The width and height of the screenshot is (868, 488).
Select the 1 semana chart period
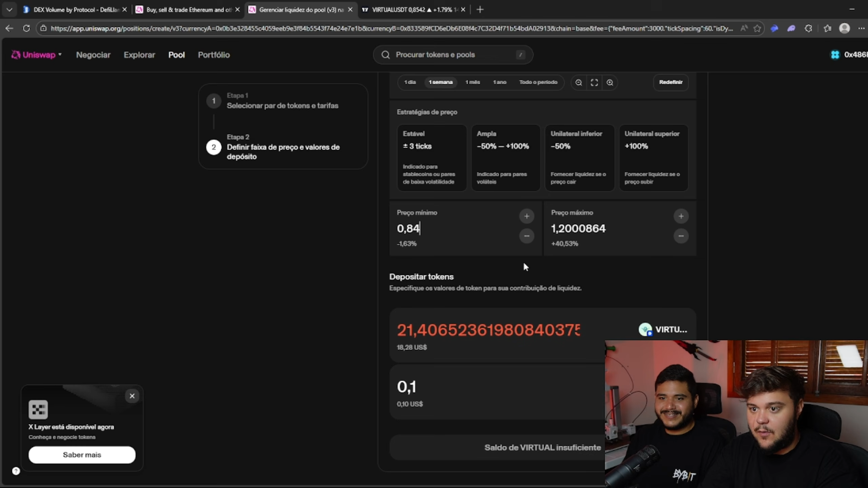click(440, 82)
